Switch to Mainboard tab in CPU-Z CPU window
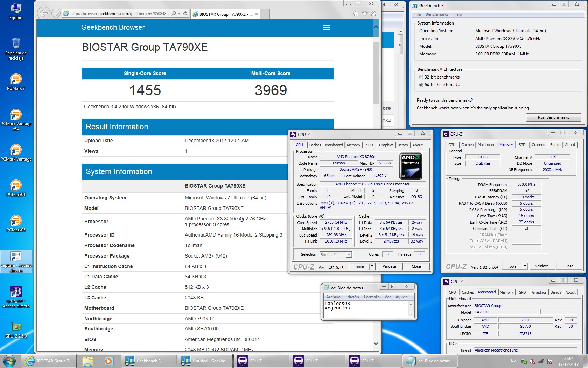This screenshot has width=588, height=368. tap(334, 145)
